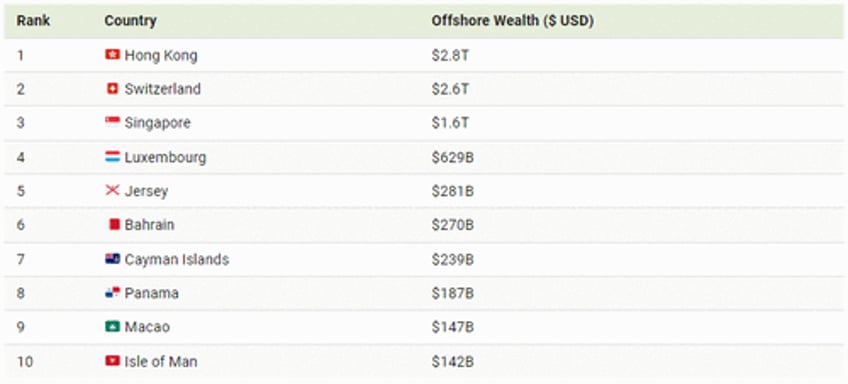The height and width of the screenshot is (384, 848).
Task: Click the Country column header
Action: pos(130,21)
